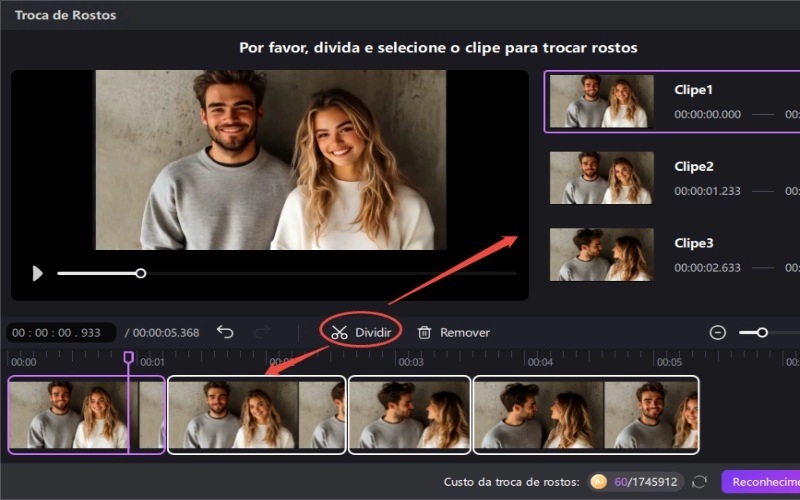The width and height of the screenshot is (800, 500).
Task: Click the Clipe1 title text
Action: click(x=693, y=90)
